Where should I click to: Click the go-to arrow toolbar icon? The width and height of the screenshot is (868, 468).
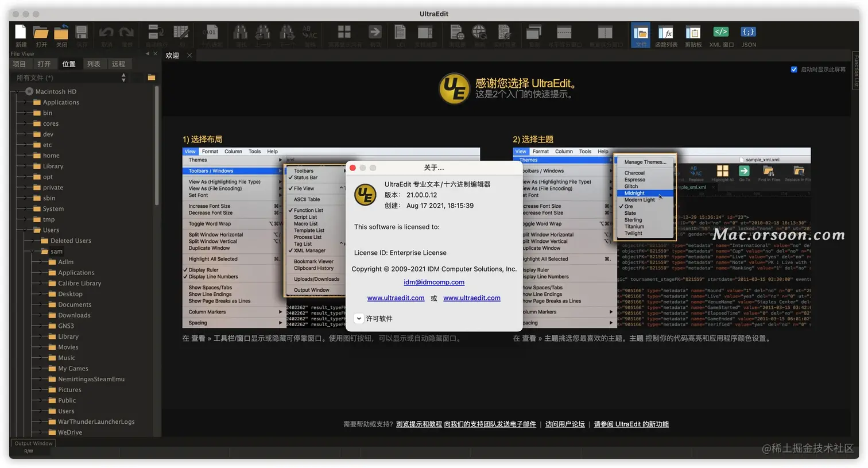[x=375, y=32]
